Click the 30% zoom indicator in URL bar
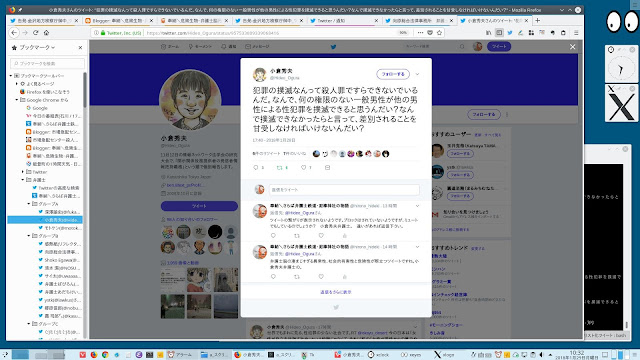640x360 pixels. (x=403, y=33)
